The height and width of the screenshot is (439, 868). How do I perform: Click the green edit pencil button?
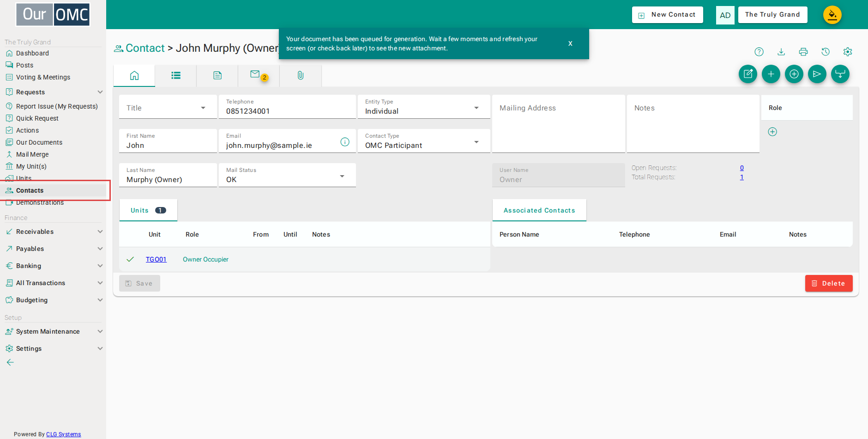(748, 74)
